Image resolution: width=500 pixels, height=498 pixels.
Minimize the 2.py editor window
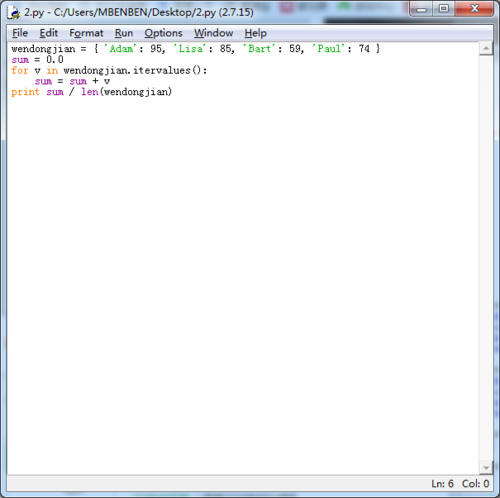pos(421,9)
